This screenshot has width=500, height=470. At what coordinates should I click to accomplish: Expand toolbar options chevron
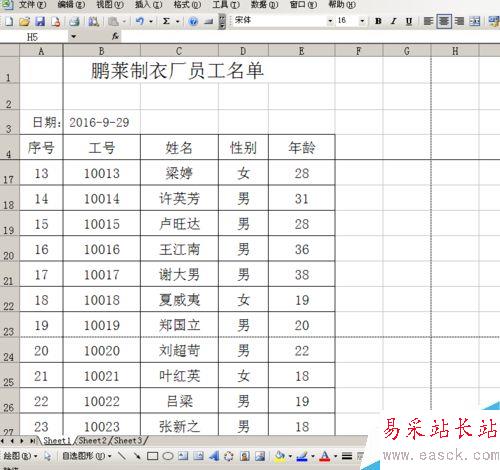tap(222, 21)
